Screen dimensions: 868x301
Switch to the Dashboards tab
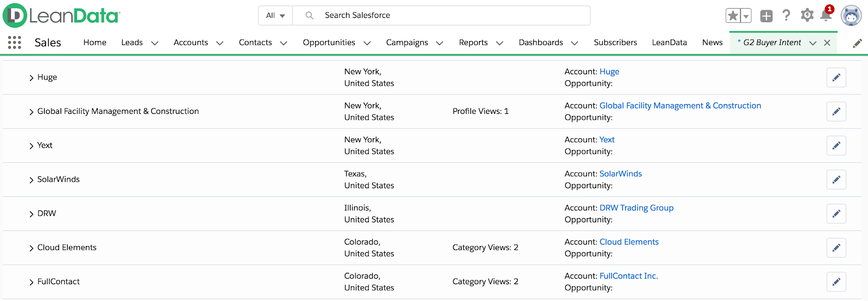tap(541, 42)
